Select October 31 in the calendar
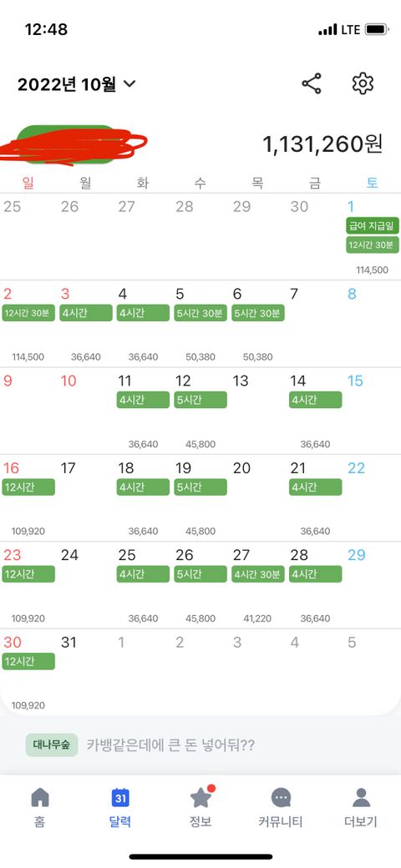 tap(69, 643)
